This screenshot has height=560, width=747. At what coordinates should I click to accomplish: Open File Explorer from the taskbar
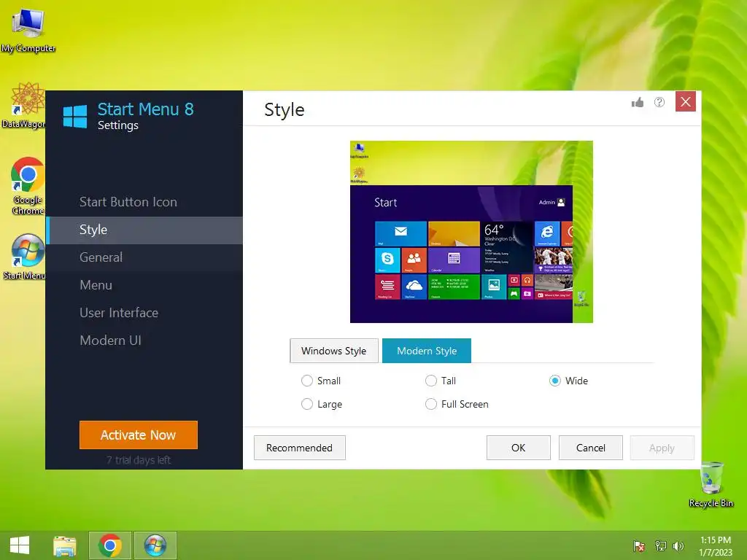65,545
